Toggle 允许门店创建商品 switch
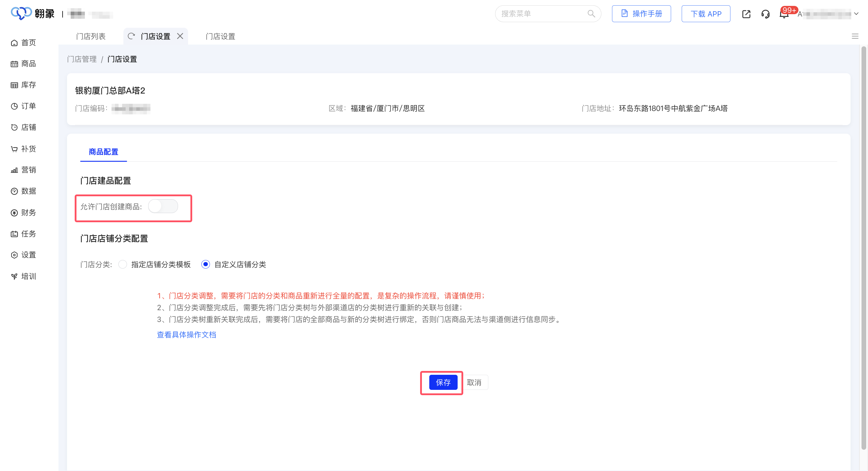Screen dimensions: 868x471 [x=163, y=206]
